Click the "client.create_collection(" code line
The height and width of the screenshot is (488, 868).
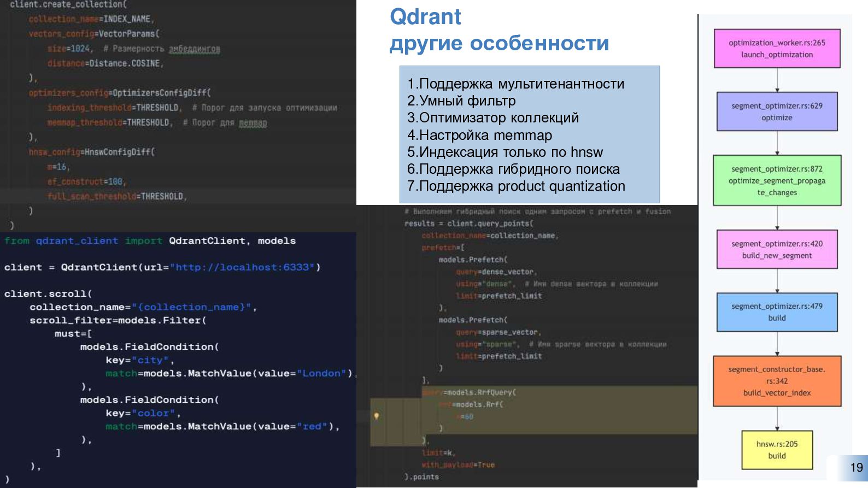point(68,4)
